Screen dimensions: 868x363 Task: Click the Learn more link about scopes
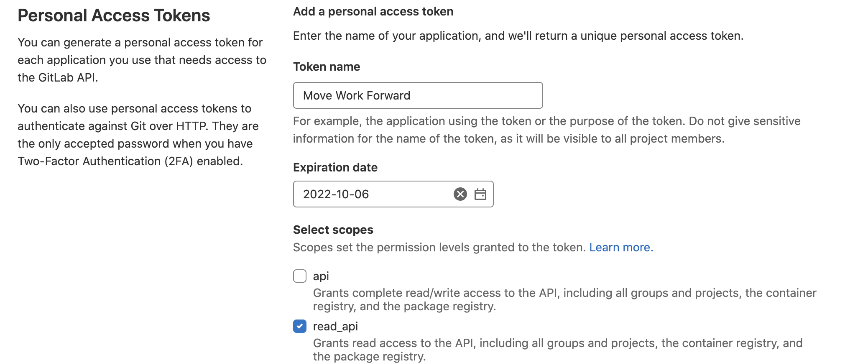pos(621,248)
